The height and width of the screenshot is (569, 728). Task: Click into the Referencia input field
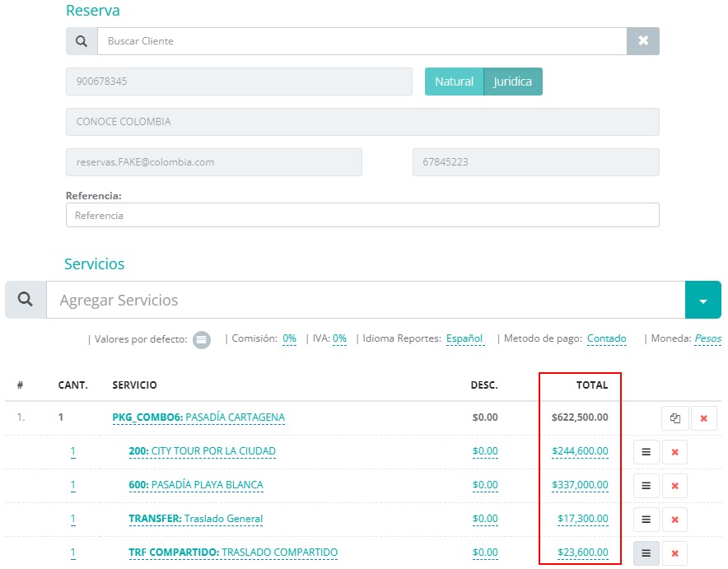362,215
